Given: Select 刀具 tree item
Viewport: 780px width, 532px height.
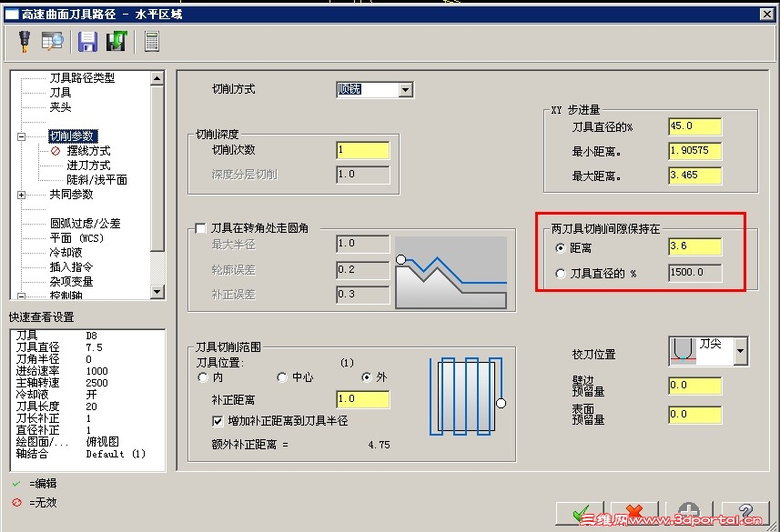Looking at the screenshot, I should [x=60, y=93].
